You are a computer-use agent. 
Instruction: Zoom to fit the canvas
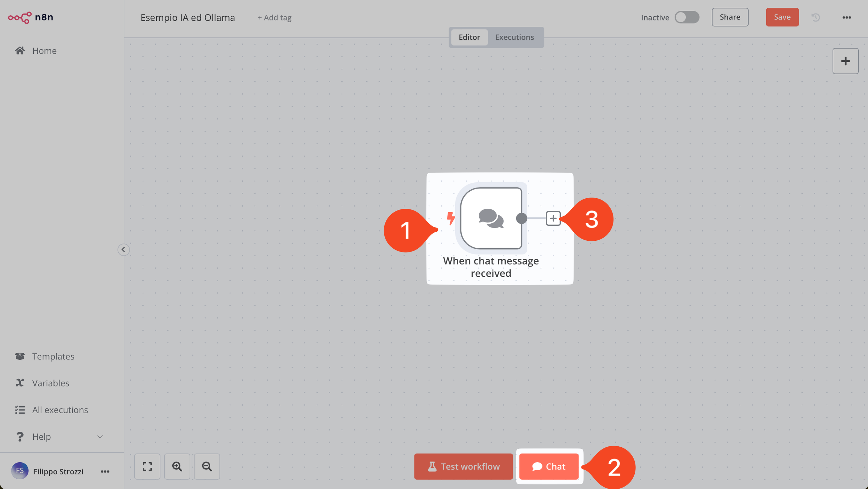[147, 466]
